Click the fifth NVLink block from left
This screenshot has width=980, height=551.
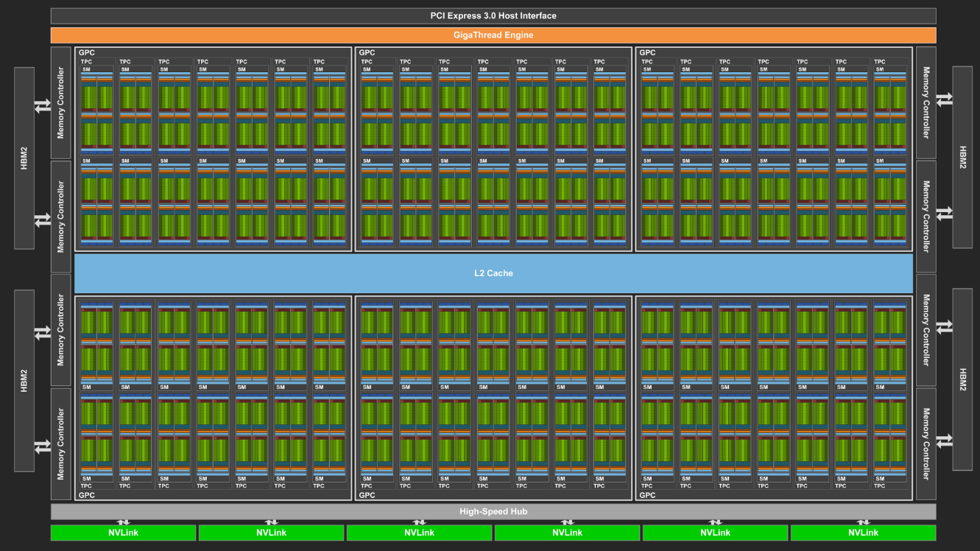715,533
